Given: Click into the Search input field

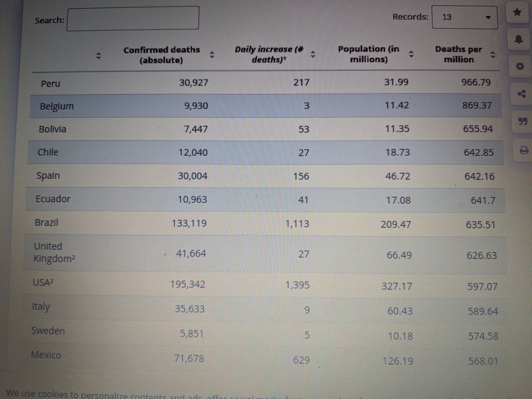Looking at the screenshot, I should click(x=133, y=19).
